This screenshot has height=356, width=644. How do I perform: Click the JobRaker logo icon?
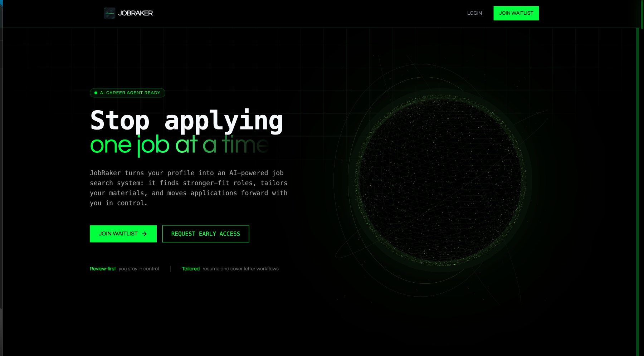point(109,13)
